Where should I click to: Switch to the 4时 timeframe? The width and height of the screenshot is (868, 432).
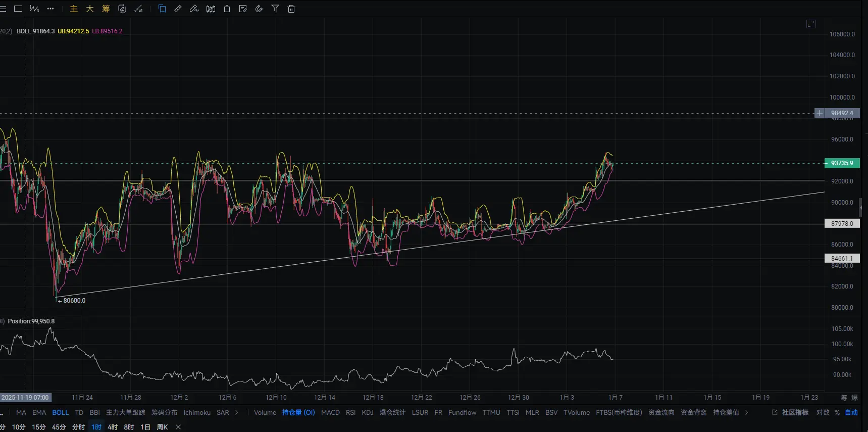pos(113,427)
